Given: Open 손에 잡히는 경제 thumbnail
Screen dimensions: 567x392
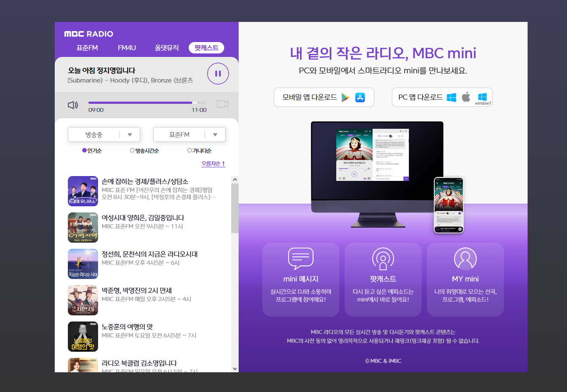Looking at the screenshot, I should (x=83, y=191).
